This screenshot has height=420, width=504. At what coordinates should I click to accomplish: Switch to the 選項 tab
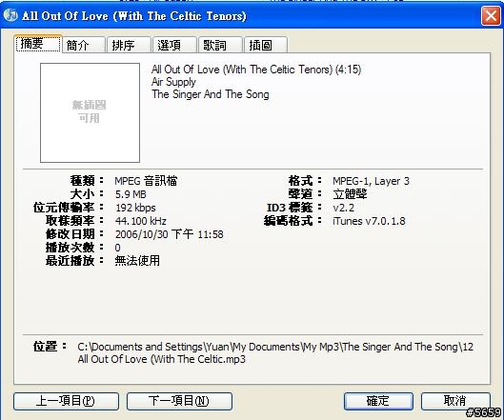174,45
